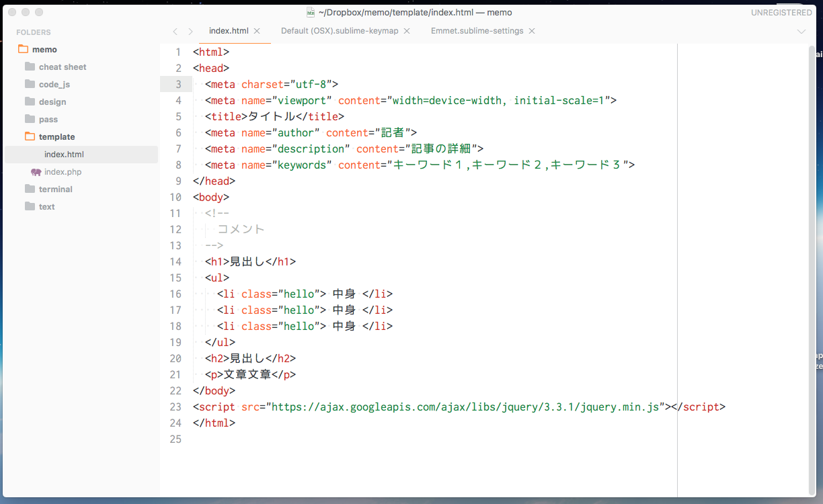
Task: Switch to the Default (OSX).sublime-keymap tab
Action: 339,31
